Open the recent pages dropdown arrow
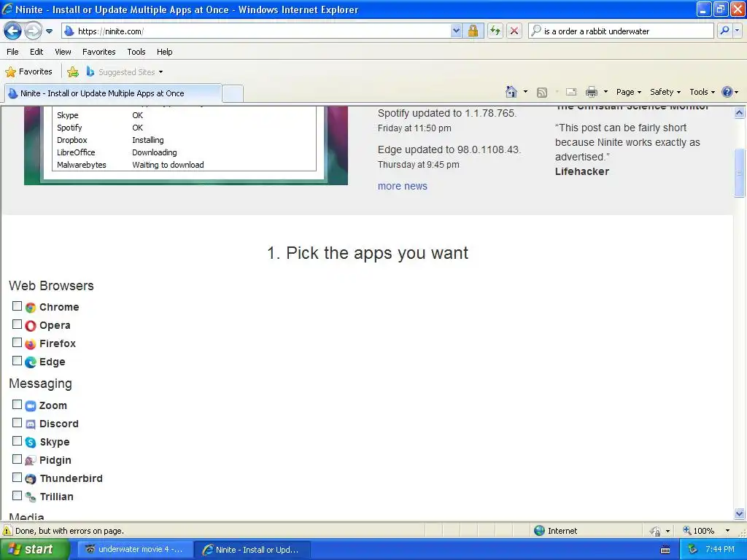 click(49, 31)
